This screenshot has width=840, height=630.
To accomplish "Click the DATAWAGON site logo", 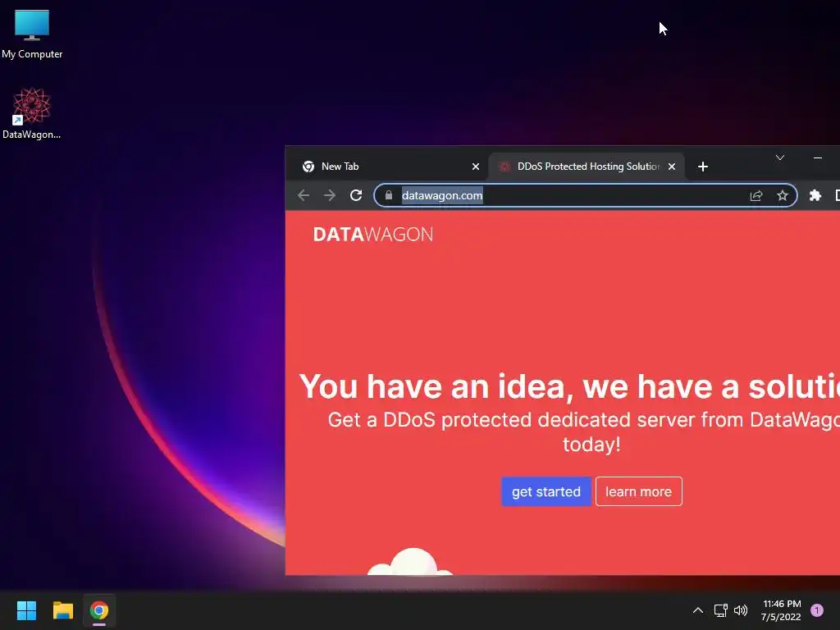I will point(373,235).
